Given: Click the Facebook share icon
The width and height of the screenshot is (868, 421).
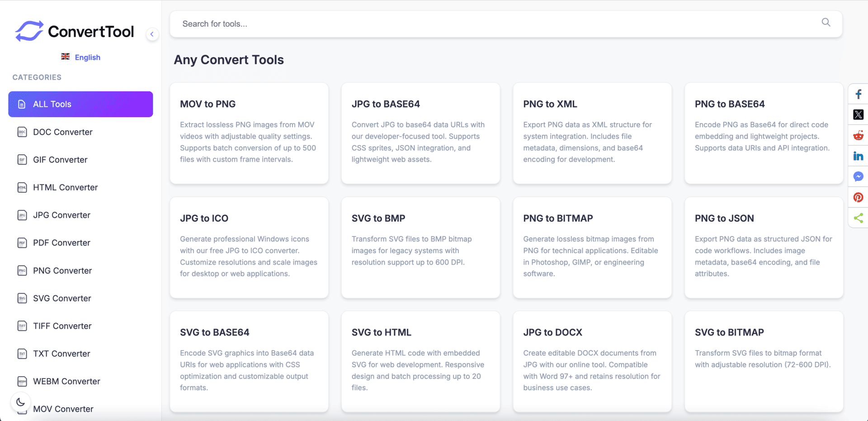Looking at the screenshot, I should click(858, 94).
